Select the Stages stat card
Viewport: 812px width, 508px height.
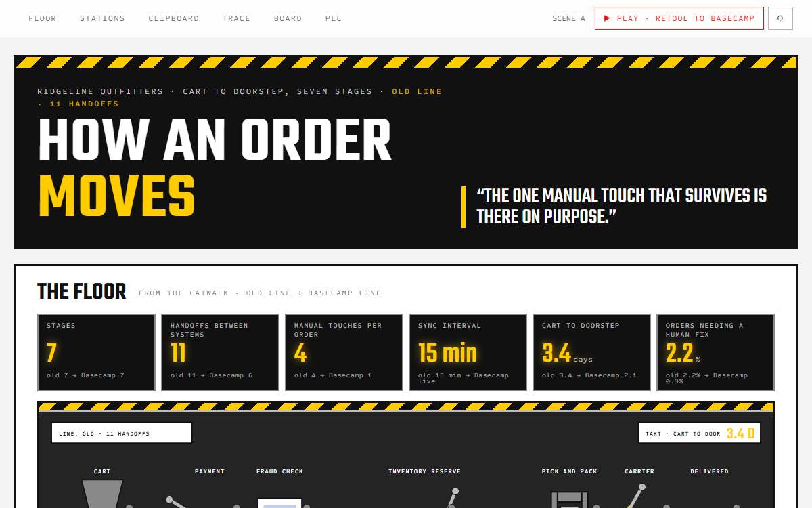coord(96,352)
